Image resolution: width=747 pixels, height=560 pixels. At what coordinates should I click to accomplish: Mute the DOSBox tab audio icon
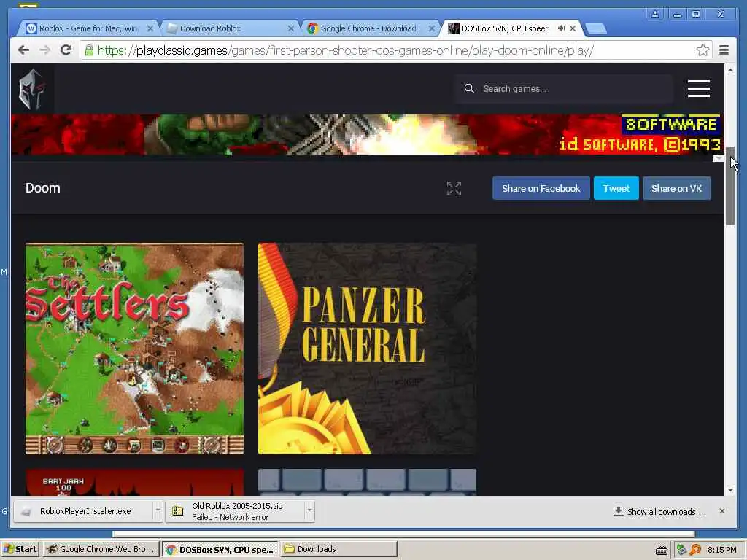561,28
